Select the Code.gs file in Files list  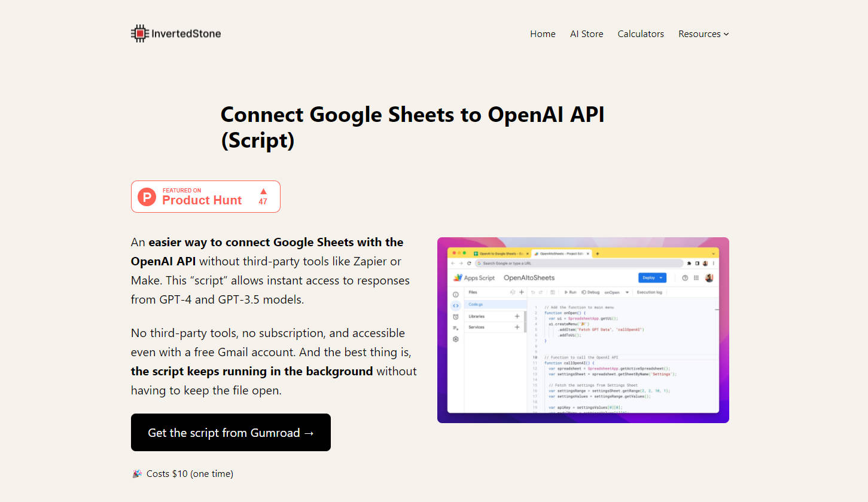coord(476,304)
